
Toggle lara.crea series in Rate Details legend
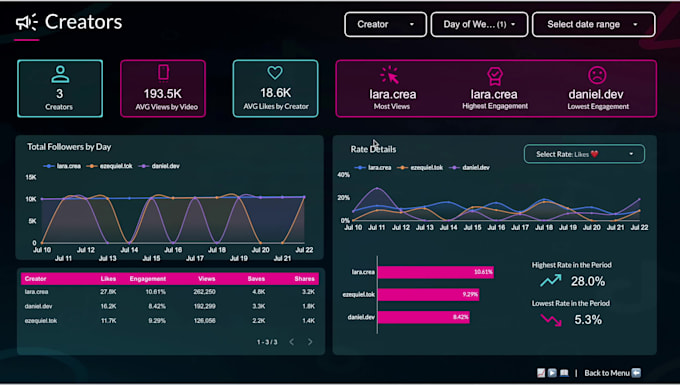coord(373,167)
